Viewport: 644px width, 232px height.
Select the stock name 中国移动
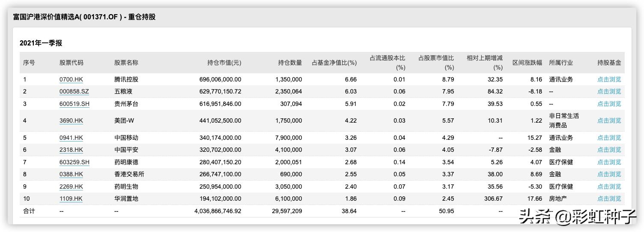pyautogui.click(x=126, y=138)
